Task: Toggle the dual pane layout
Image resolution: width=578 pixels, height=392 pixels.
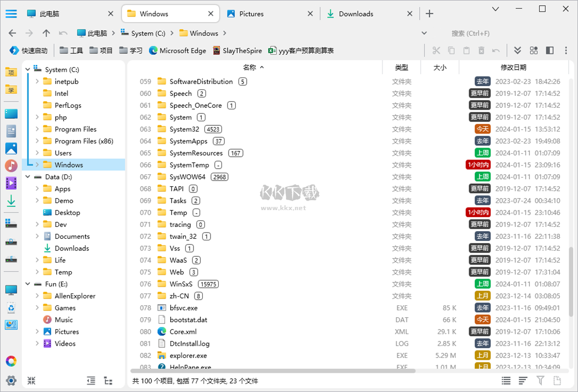Action: tap(550, 50)
